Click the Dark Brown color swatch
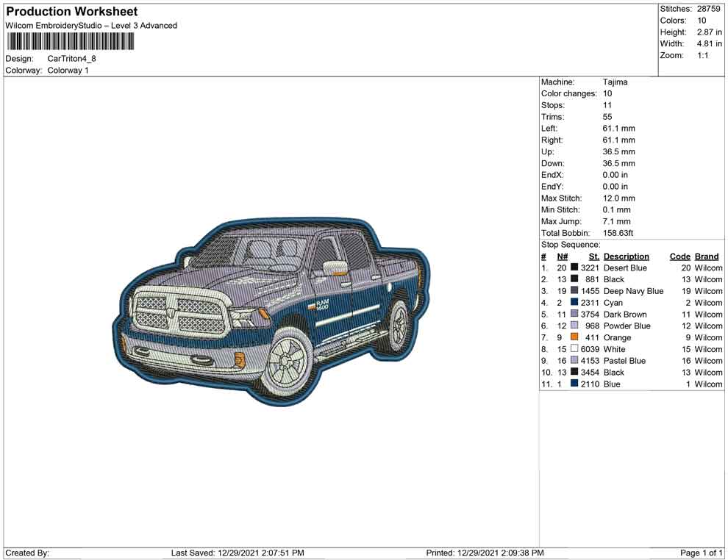The width and height of the screenshot is (728, 560). [574, 314]
